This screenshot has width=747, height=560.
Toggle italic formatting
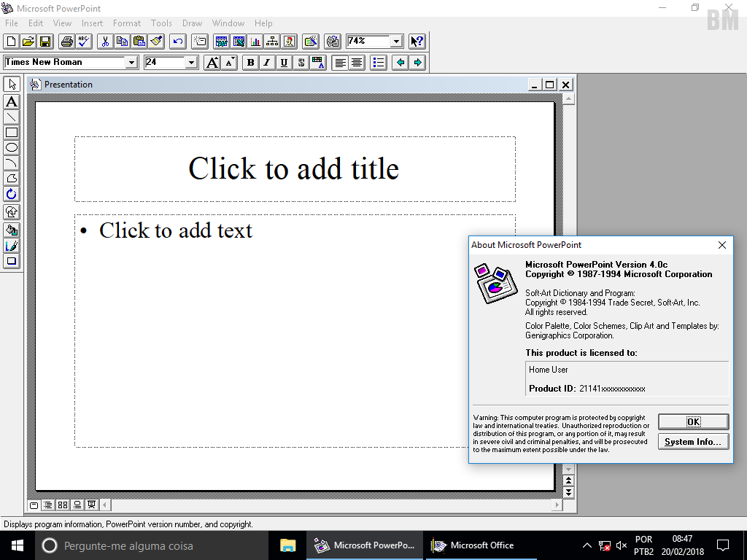click(x=267, y=62)
